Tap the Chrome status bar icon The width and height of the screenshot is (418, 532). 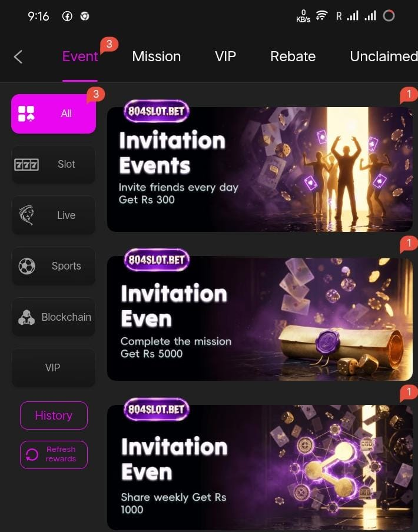click(x=84, y=16)
